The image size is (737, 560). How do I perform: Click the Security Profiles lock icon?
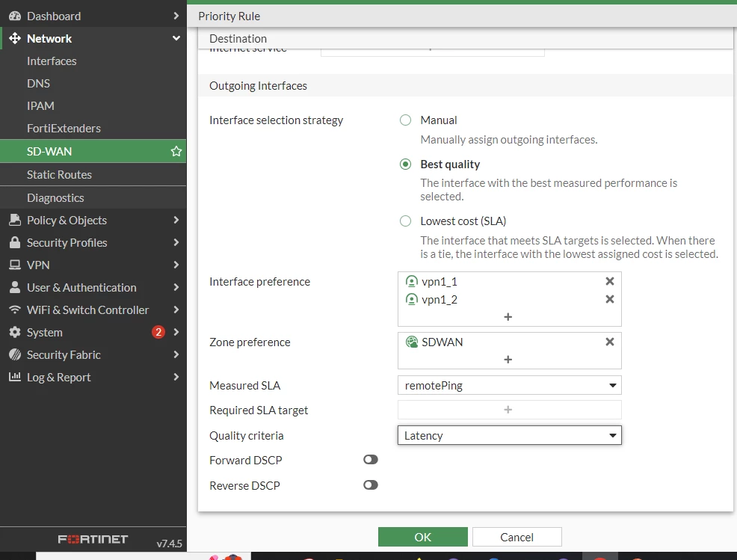15,243
